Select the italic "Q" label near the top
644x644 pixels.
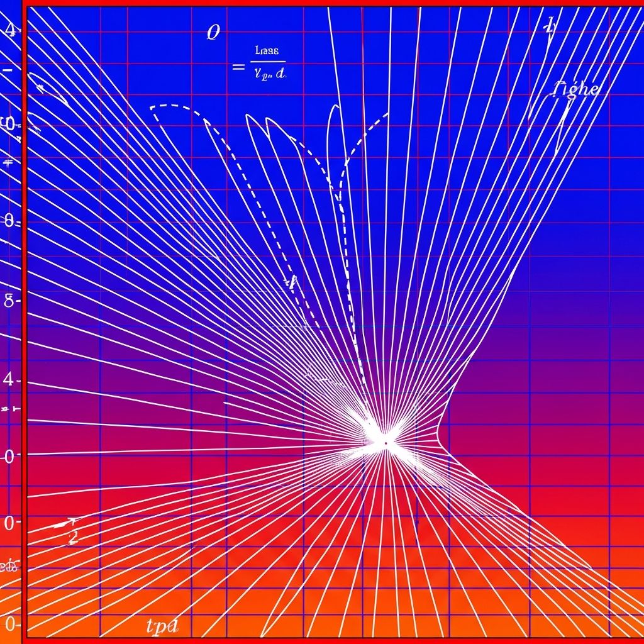click(213, 33)
